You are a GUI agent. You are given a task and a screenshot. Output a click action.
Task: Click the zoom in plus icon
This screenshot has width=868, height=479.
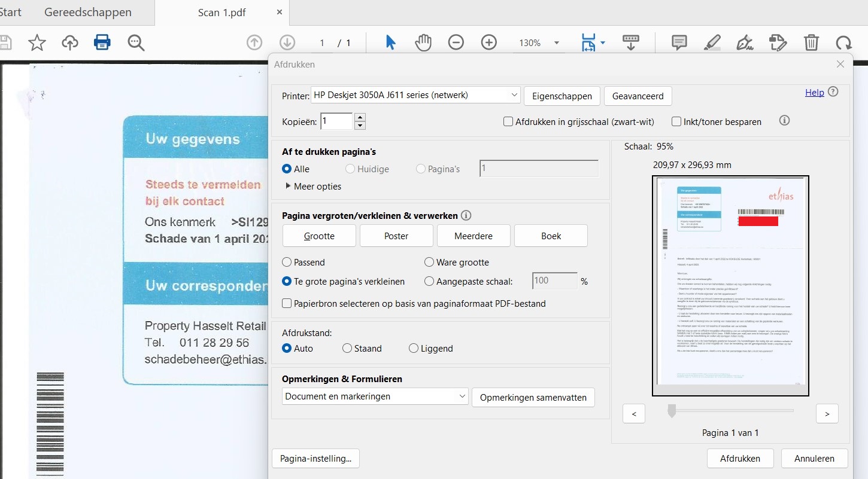point(489,42)
